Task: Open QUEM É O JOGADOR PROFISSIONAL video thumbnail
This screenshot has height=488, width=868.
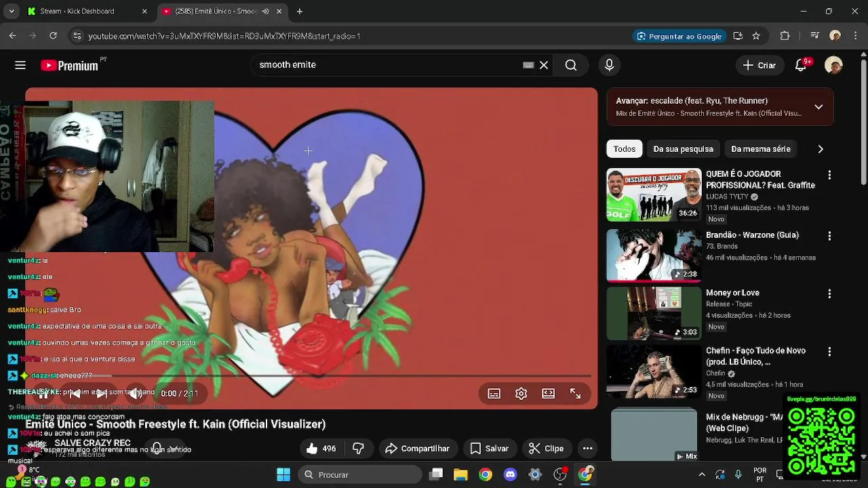Action: tap(654, 195)
